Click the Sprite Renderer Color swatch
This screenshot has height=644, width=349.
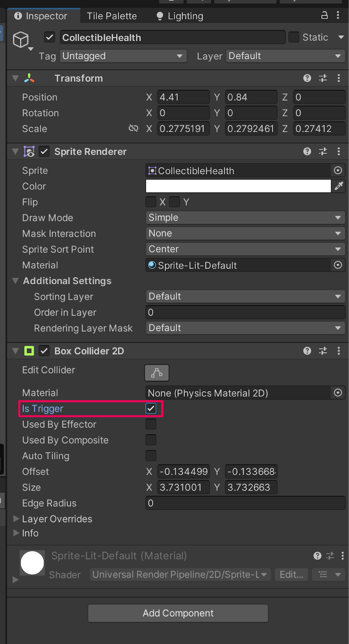(238, 186)
